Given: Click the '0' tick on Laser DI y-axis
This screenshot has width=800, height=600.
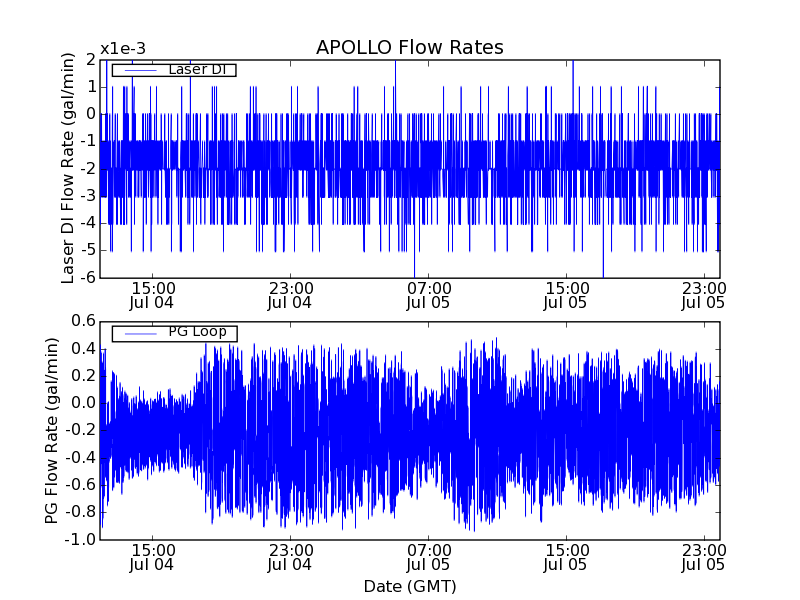Looking at the screenshot, I should point(91,114).
